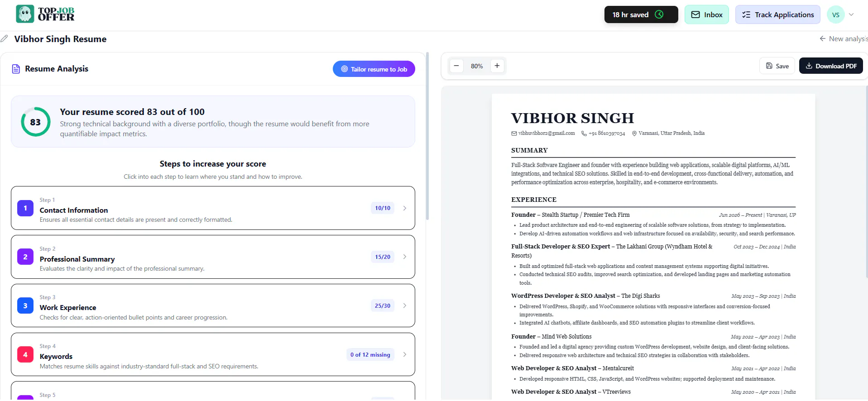Click the target icon in Tailor resume button

[x=345, y=69]
